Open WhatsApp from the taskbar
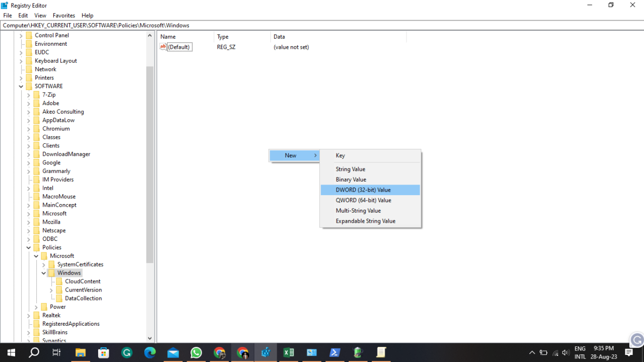This screenshot has height=362, width=644. [196, 352]
